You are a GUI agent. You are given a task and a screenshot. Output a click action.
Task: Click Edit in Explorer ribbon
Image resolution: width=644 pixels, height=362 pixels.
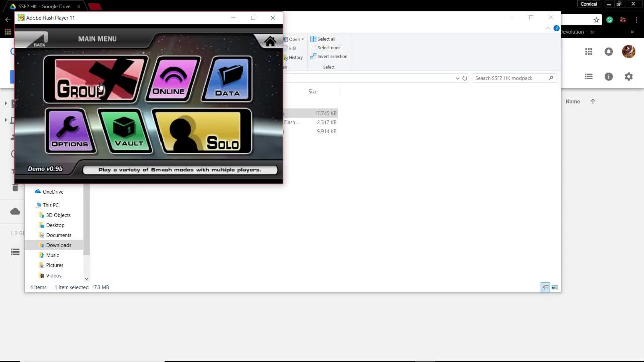coord(290,48)
